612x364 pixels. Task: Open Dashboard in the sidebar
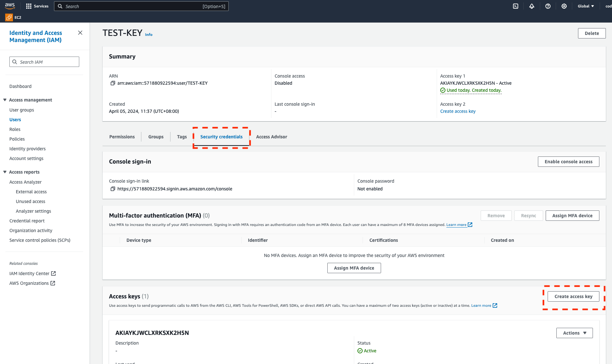(20, 86)
